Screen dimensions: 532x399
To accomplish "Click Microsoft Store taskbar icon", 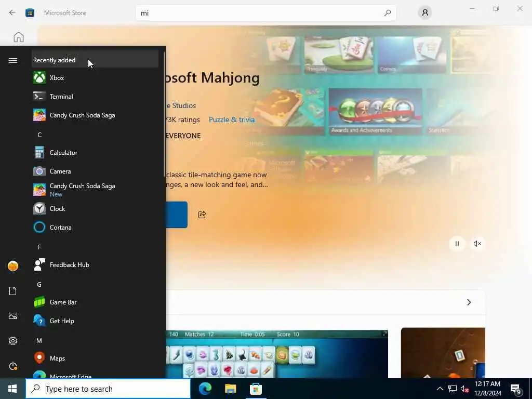I will (x=256, y=389).
